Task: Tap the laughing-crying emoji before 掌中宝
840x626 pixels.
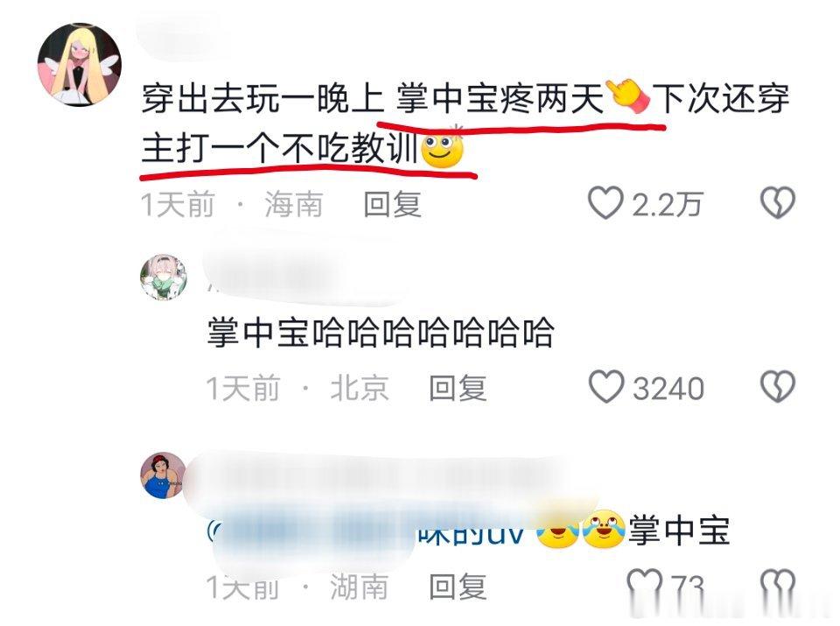Action: pos(604,529)
